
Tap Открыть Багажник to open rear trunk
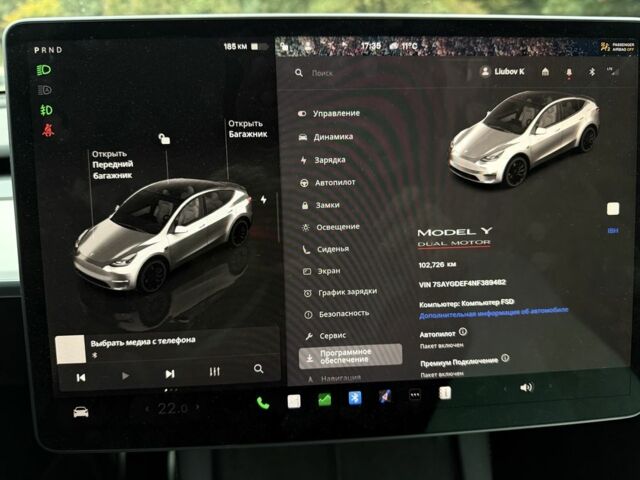pyautogui.click(x=245, y=128)
